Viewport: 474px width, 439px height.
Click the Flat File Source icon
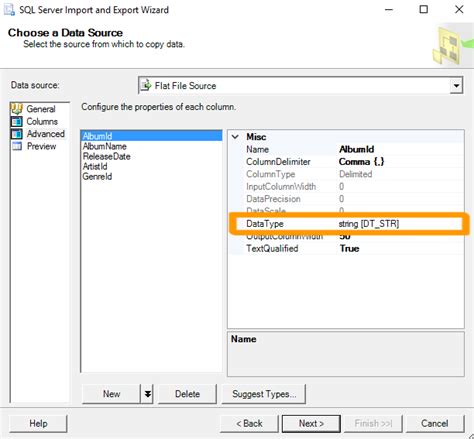[x=146, y=86]
